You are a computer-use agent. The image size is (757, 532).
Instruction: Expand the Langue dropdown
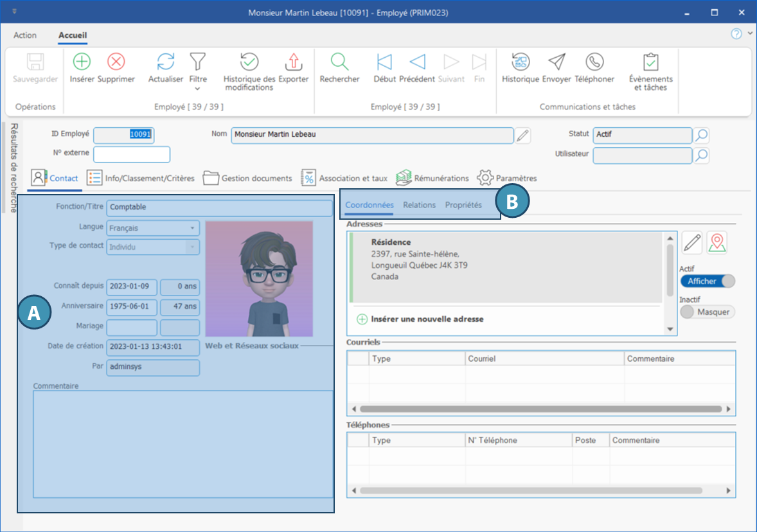point(192,228)
